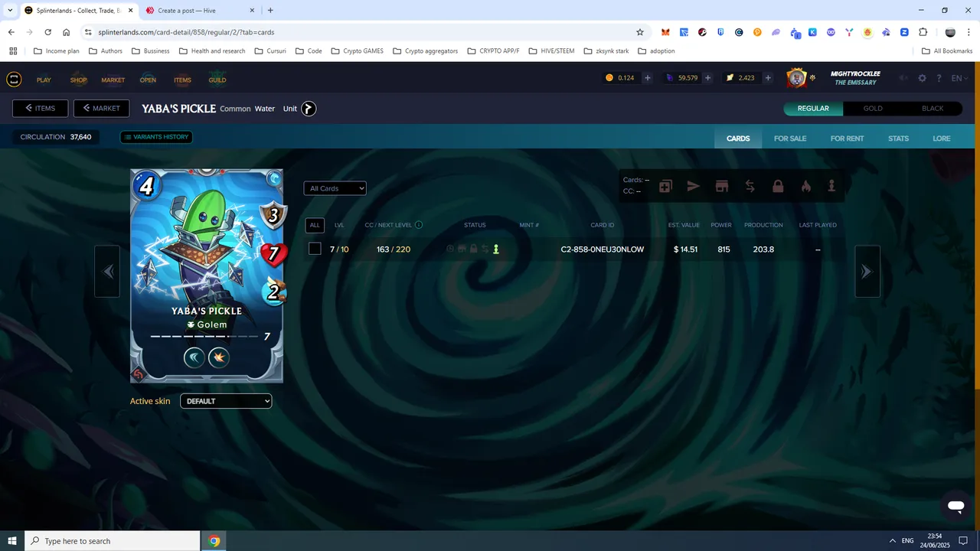The height and width of the screenshot is (551, 980).
Task: Click the green status pawn icon in row
Action: (x=496, y=249)
